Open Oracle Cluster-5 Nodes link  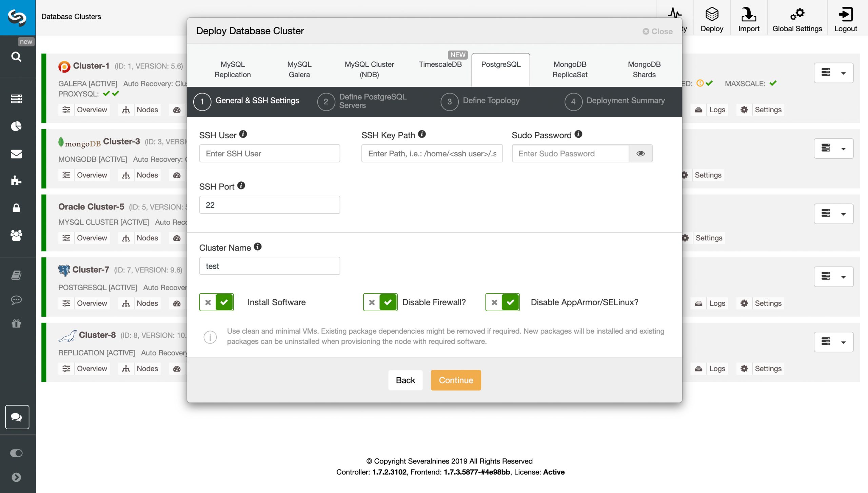click(x=140, y=238)
